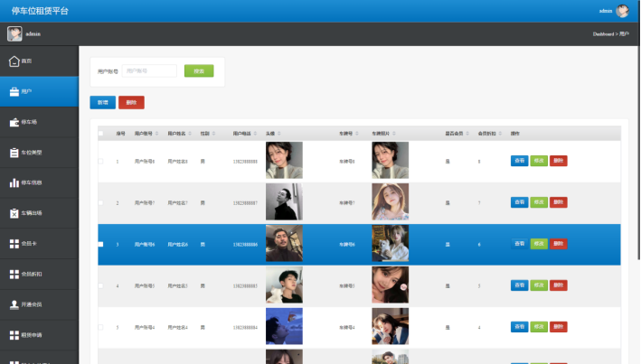Sort table by 是否会员 column arrows
The image size is (641, 364).
click(x=467, y=134)
